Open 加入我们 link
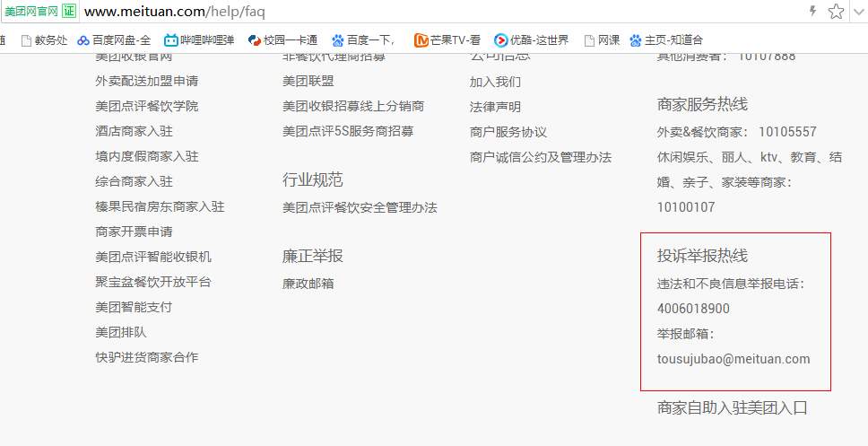 496,82
